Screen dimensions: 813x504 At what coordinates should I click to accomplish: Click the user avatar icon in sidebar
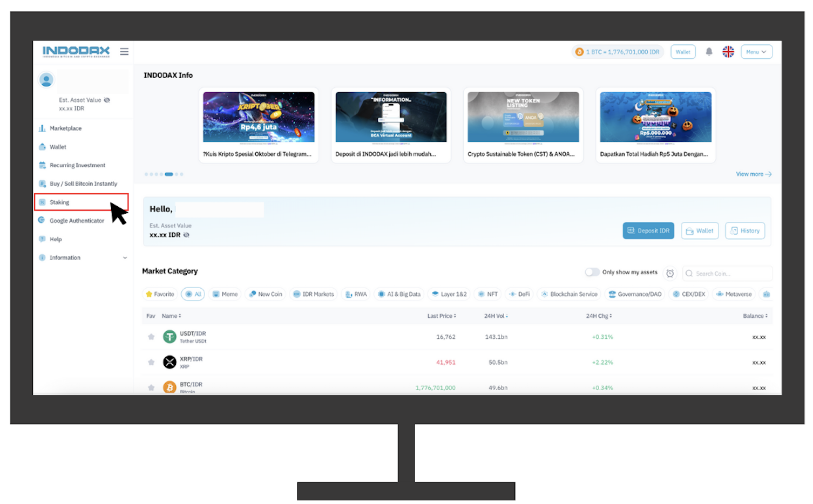46,80
